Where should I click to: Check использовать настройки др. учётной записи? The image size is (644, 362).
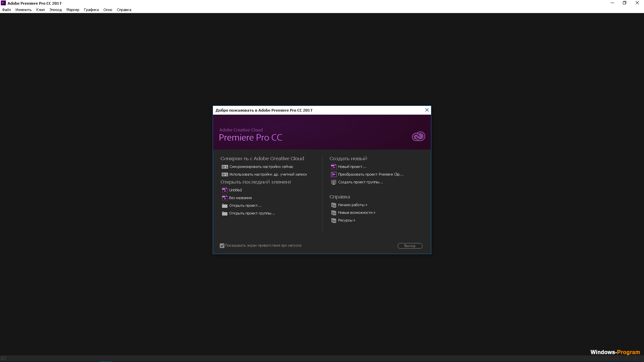(x=268, y=174)
